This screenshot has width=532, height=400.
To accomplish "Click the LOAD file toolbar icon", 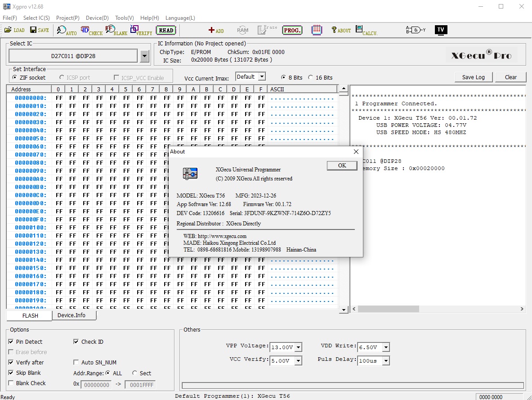I will [x=14, y=30].
